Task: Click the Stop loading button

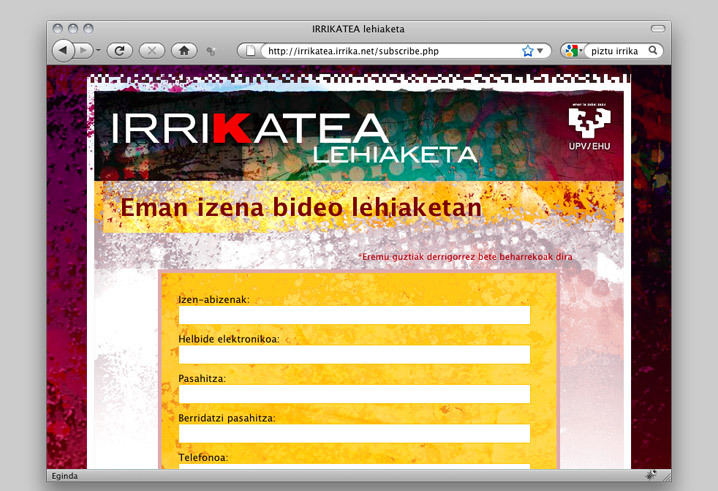Action: tap(151, 50)
